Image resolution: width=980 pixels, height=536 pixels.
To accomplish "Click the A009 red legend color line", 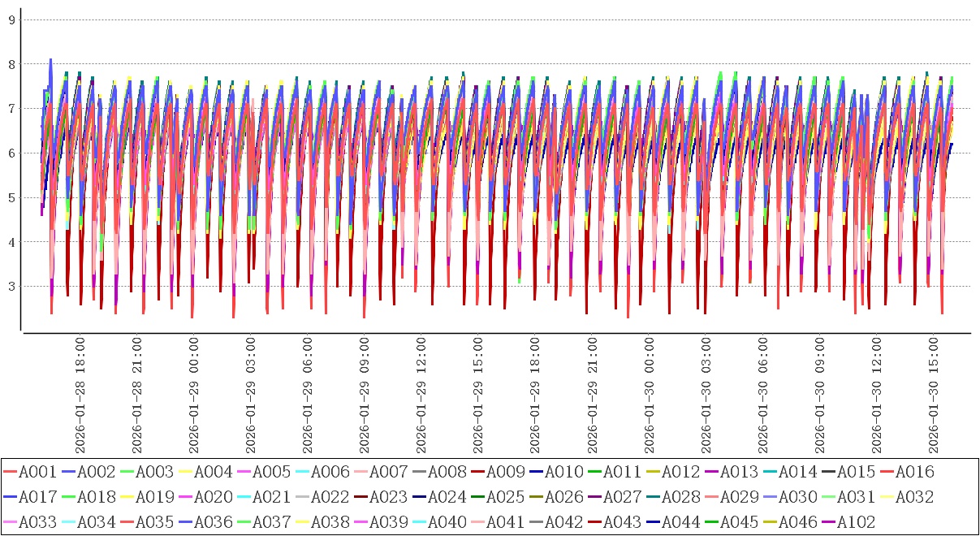I will (x=477, y=472).
